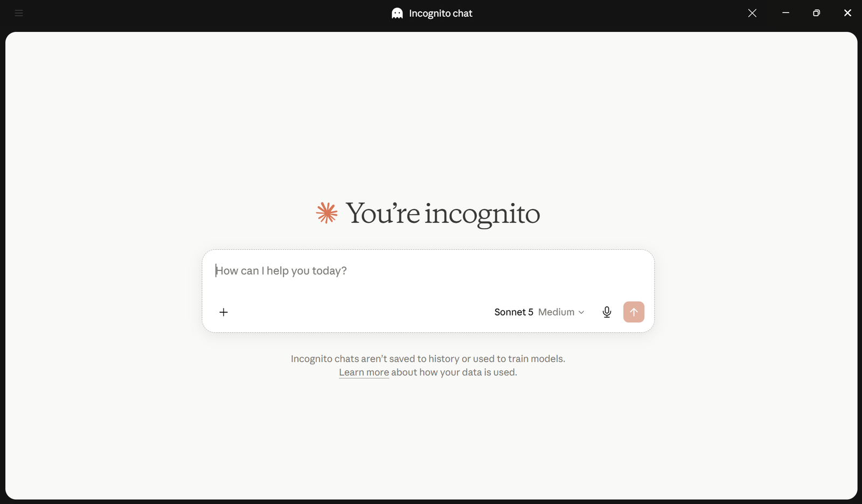Screen dimensions: 862x504
Task: Click the text 'Incognito chats aren't saved to history'
Action: [x=374, y=359]
